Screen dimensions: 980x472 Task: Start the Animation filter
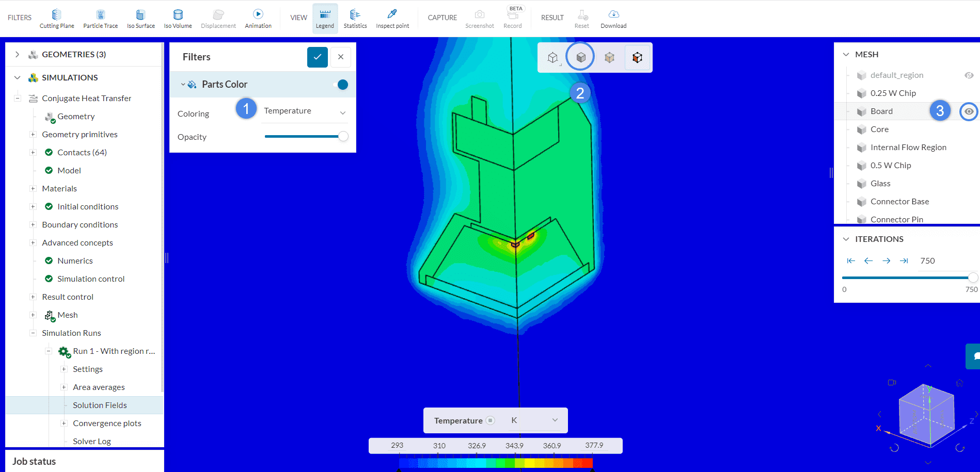point(258,19)
